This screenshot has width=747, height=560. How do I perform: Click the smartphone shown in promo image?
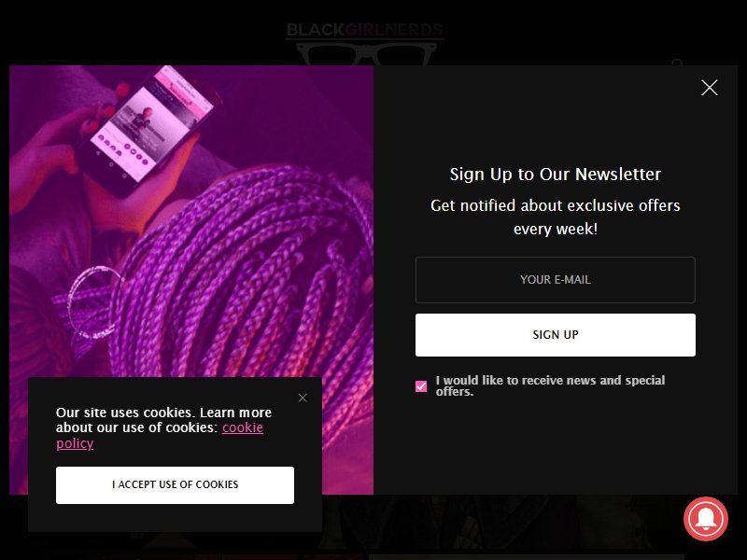pos(148,130)
